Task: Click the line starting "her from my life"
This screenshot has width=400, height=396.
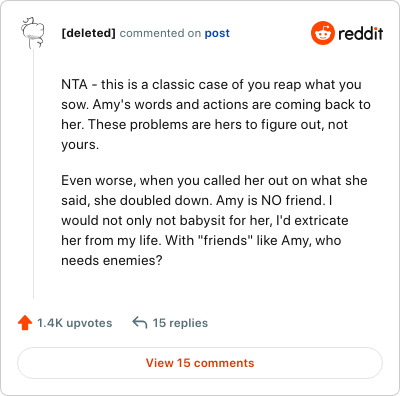Action: 201,240
